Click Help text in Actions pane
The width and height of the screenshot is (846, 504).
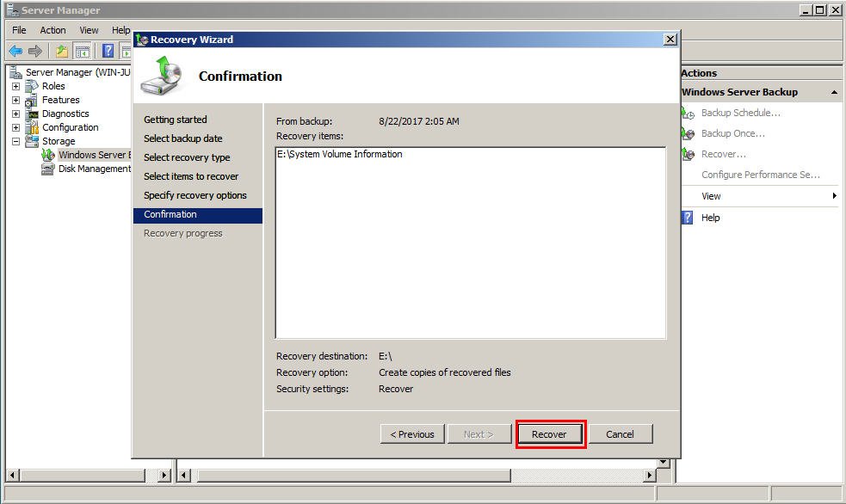tap(711, 218)
